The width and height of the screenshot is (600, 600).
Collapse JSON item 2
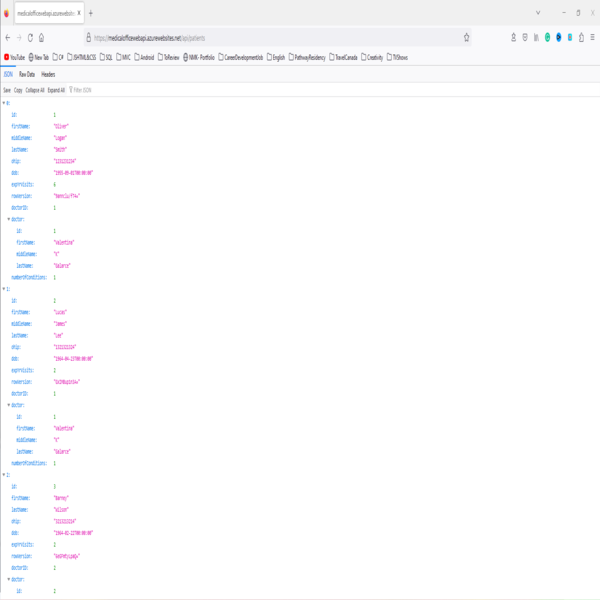point(4,475)
